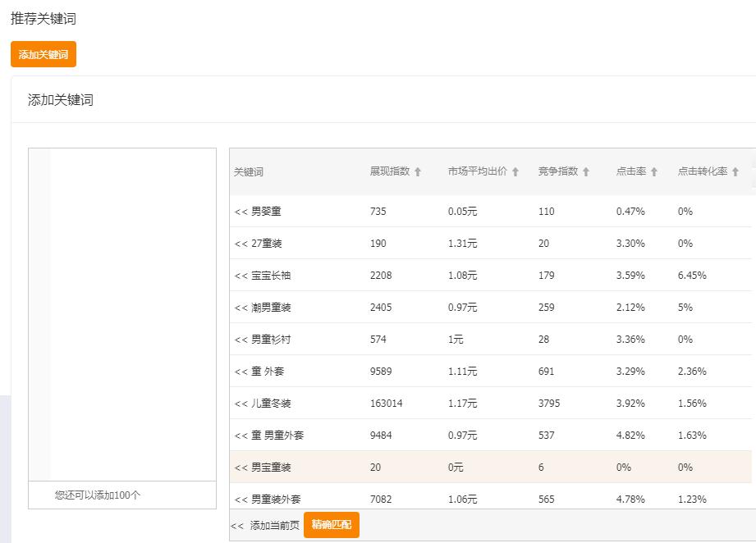Add keyword 童 外套 via << arrow
The height and width of the screenshot is (543, 756).
[241, 372]
